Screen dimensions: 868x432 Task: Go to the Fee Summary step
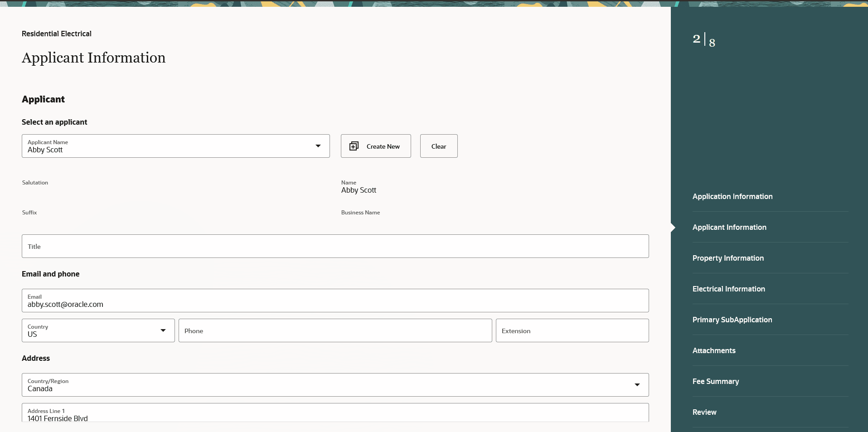[716, 381]
